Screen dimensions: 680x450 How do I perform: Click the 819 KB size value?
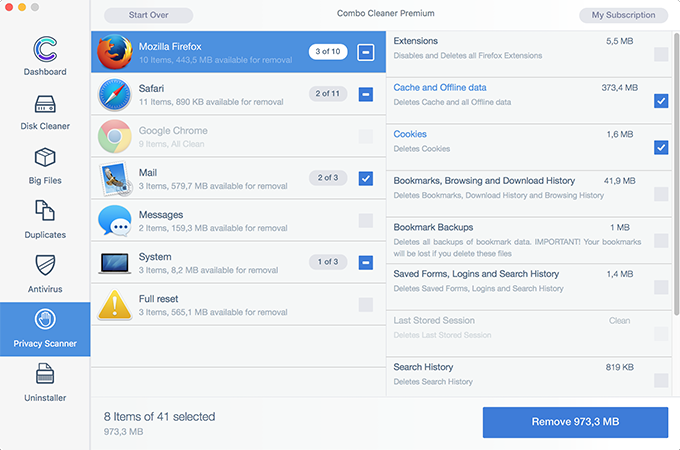coord(619,367)
